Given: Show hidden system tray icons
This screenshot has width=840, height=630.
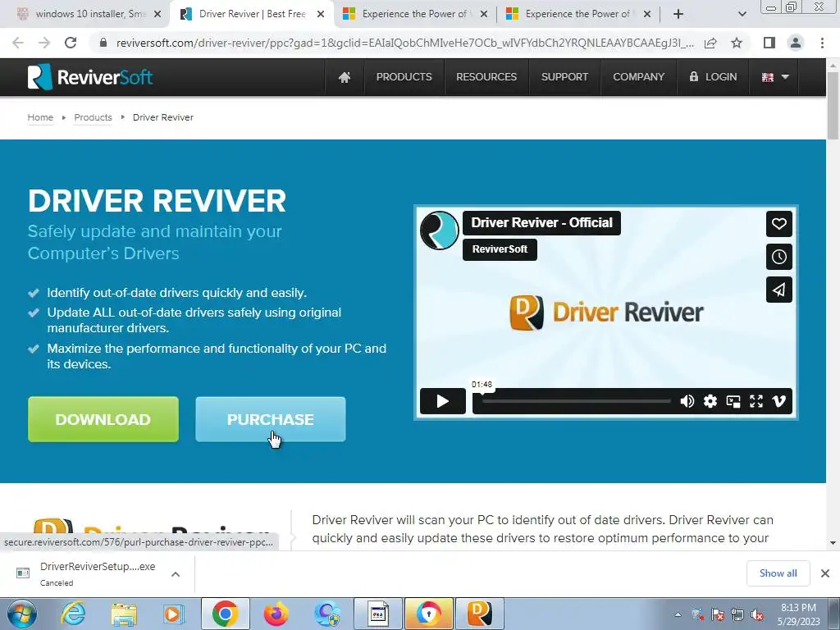Looking at the screenshot, I should tap(678, 614).
